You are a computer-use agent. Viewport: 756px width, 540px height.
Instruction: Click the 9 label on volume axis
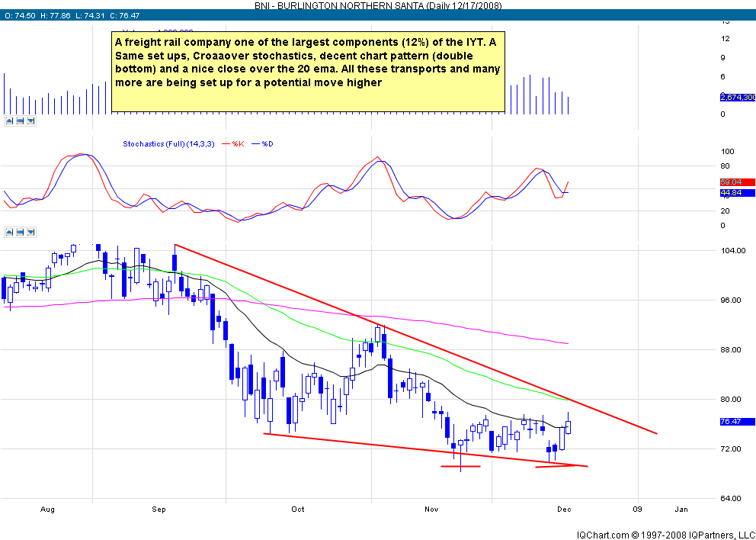722,58
